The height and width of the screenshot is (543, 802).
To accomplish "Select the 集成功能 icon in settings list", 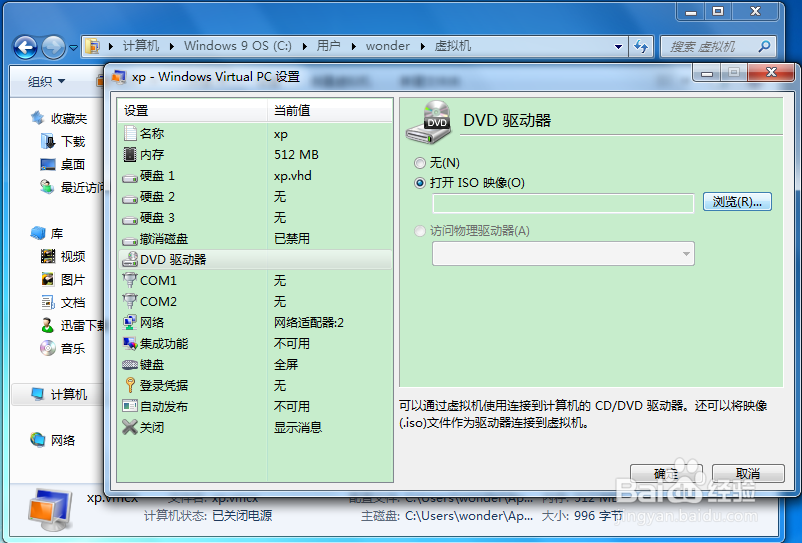I will [x=130, y=344].
